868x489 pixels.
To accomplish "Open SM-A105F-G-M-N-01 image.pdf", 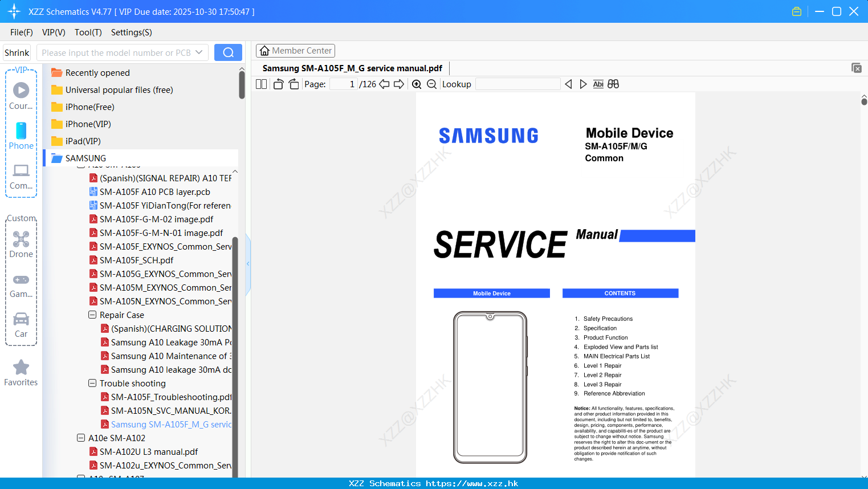I will (x=161, y=233).
